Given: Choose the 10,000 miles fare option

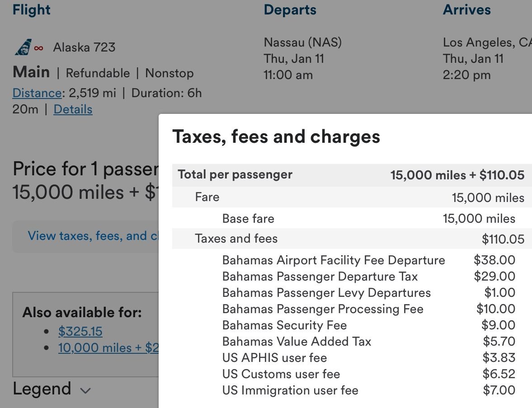Looking at the screenshot, I should [108, 348].
